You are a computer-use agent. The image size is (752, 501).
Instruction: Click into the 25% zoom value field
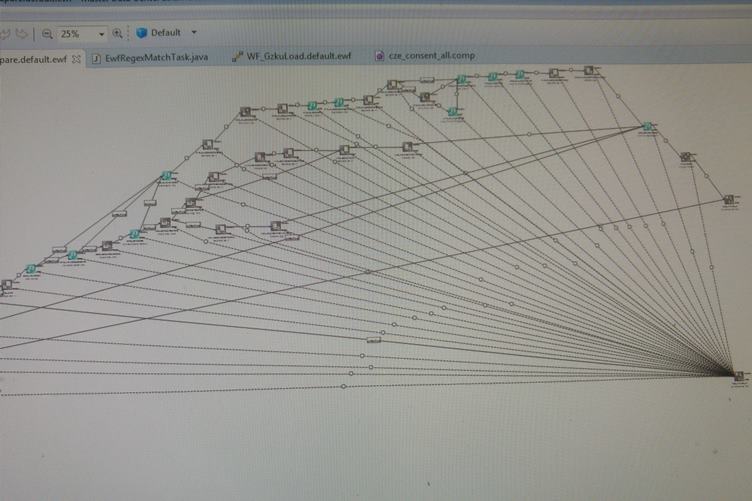coord(77,34)
